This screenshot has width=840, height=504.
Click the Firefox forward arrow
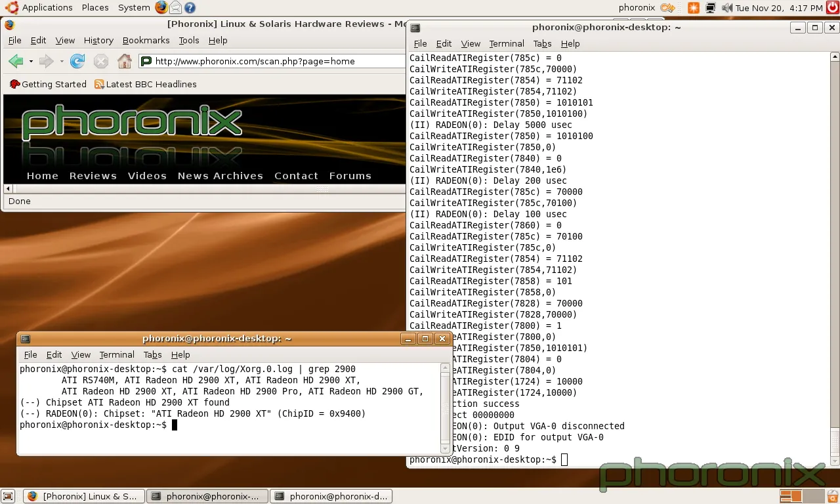click(x=46, y=61)
